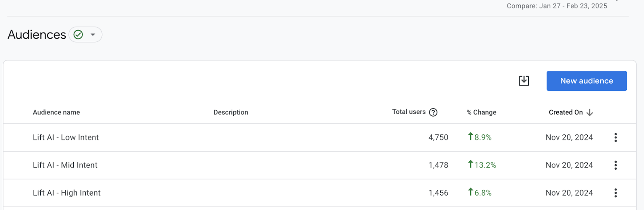Click the Low Intent green up arrow
Image resolution: width=644 pixels, height=210 pixels.
(470, 136)
